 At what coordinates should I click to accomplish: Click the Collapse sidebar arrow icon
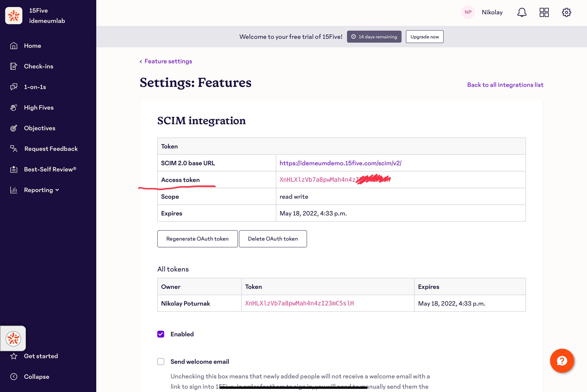point(14,377)
